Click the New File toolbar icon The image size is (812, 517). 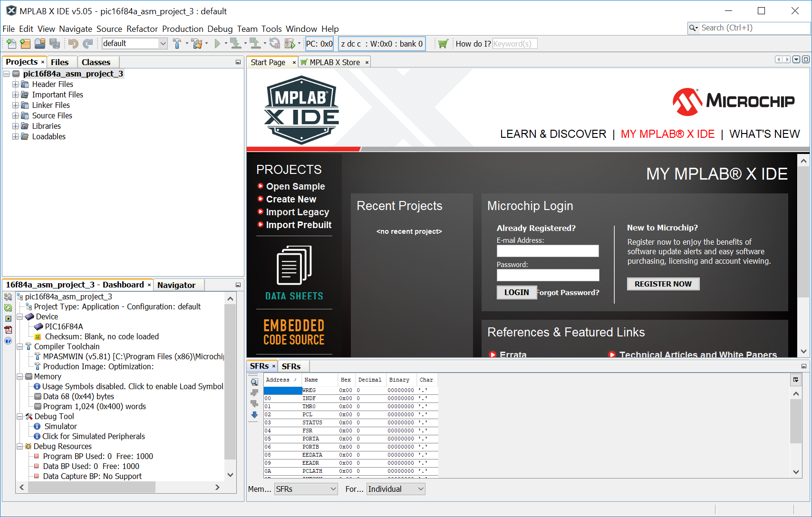[x=11, y=44]
